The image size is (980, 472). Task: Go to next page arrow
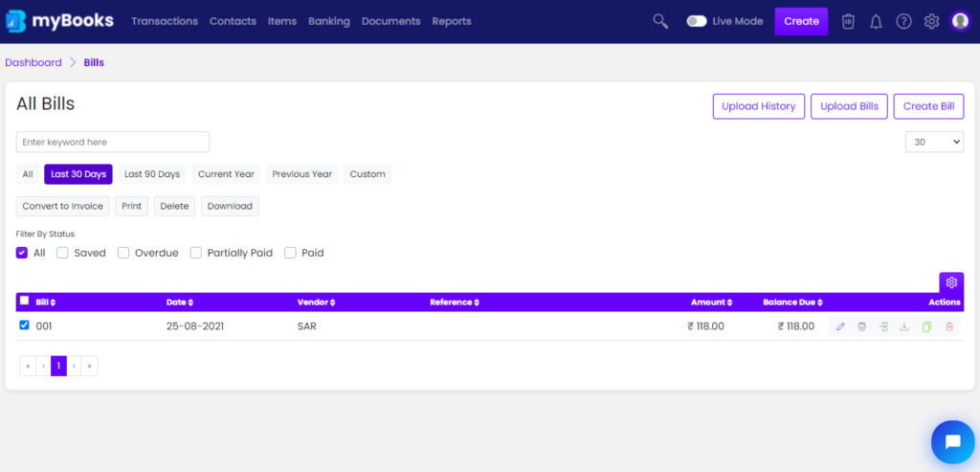coord(74,367)
